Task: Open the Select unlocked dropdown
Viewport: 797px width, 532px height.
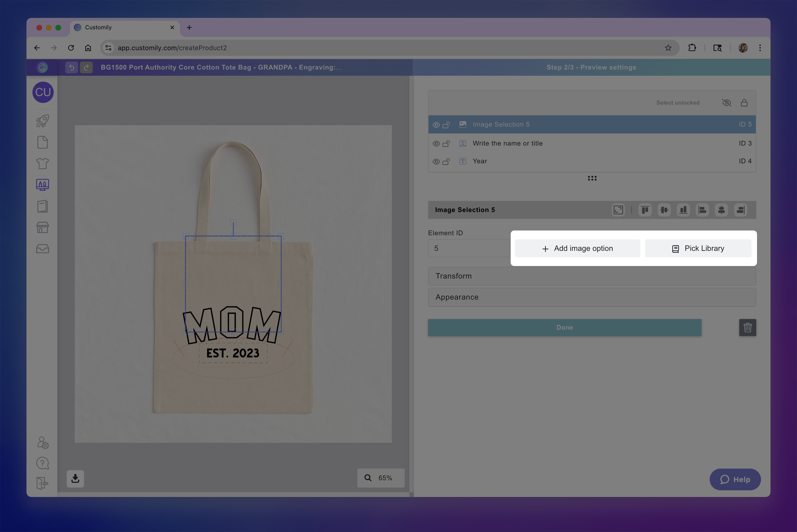Action: pyautogui.click(x=677, y=102)
